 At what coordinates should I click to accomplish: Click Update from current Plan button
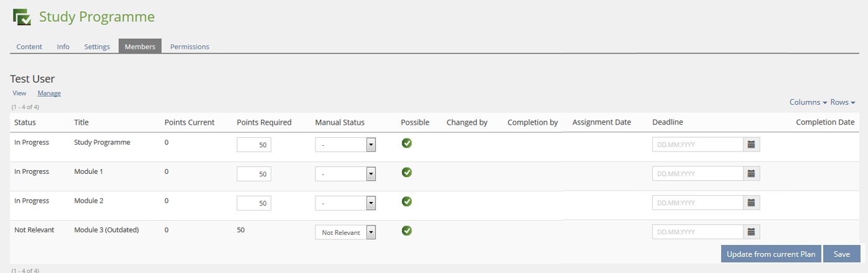coord(771,254)
